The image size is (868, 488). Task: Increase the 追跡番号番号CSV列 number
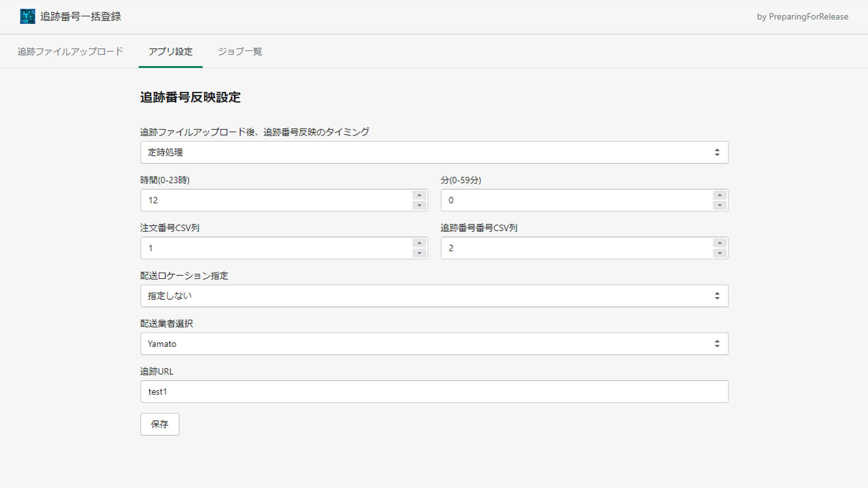pyautogui.click(x=719, y=243)
